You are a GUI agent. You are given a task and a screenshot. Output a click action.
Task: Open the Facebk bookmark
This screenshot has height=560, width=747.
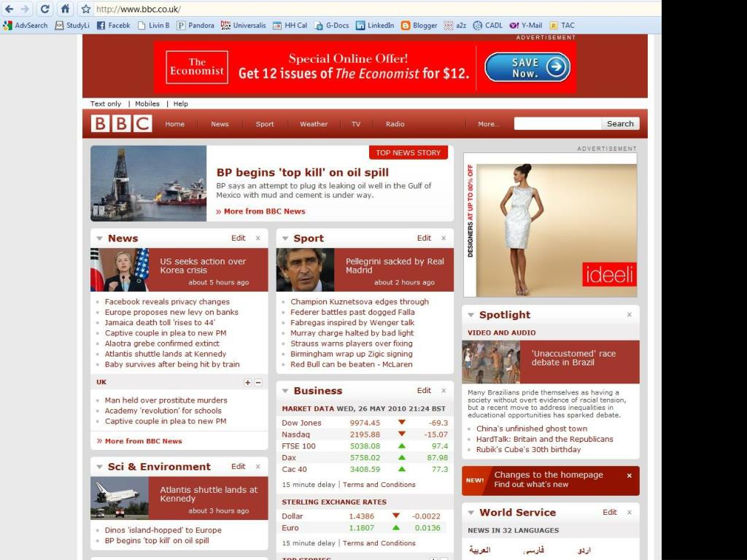click(113, 26)
